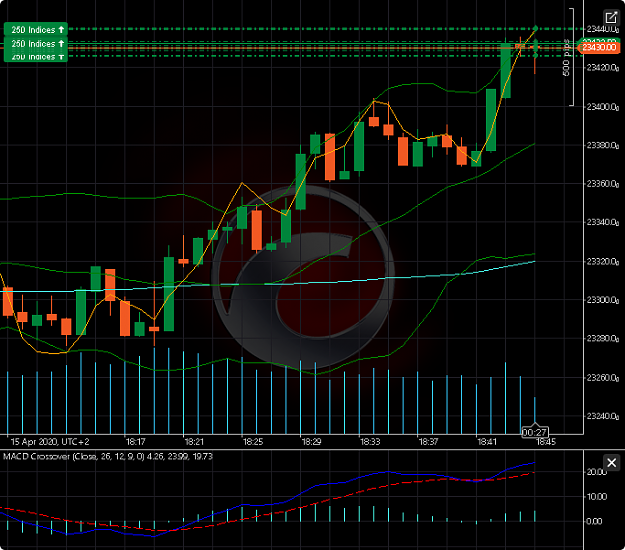Image resolution: width=625 pixels, height=550 pixels.
Task: Click the 18:21 time axis label
Action: [194, 442]
